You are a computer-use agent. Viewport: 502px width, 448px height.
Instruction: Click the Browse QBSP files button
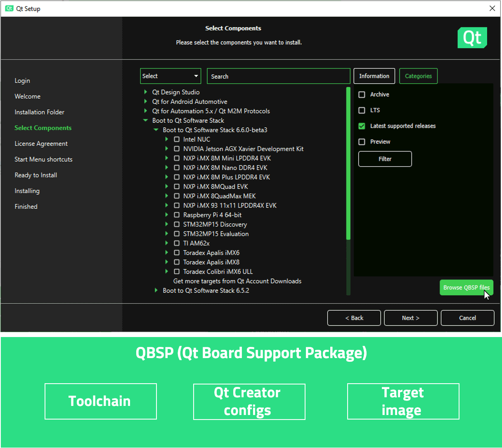466,288
